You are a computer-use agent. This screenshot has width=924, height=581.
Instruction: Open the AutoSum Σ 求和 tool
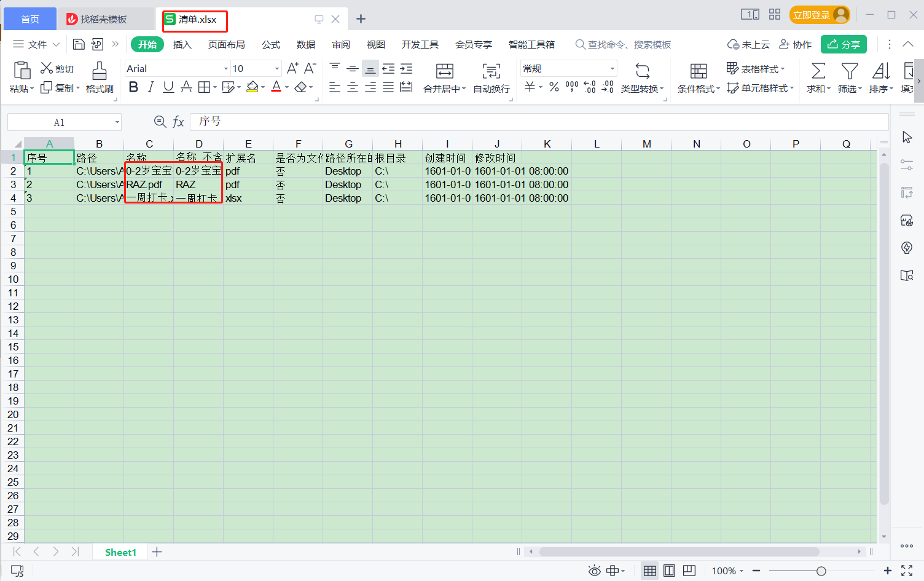tap(817, 77)
